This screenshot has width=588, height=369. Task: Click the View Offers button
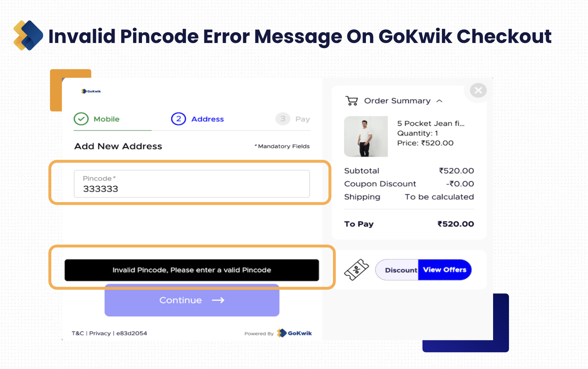coord(445,270)
